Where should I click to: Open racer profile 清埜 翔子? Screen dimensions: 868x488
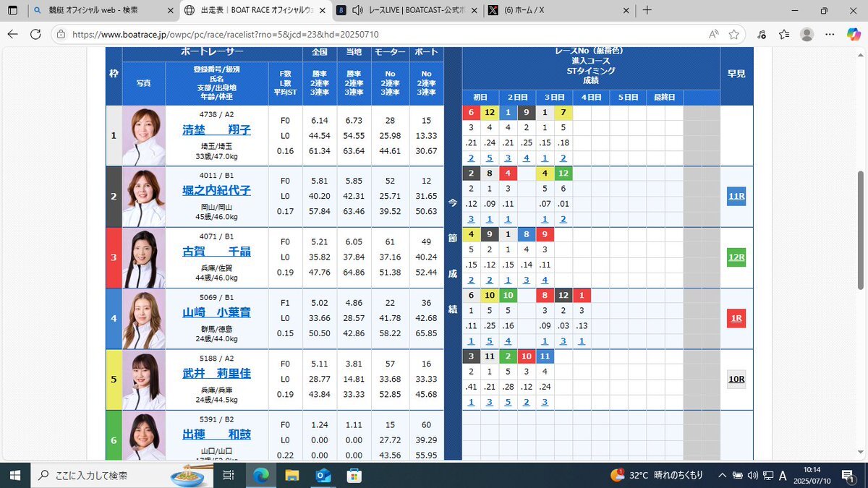tap(217, 130)
